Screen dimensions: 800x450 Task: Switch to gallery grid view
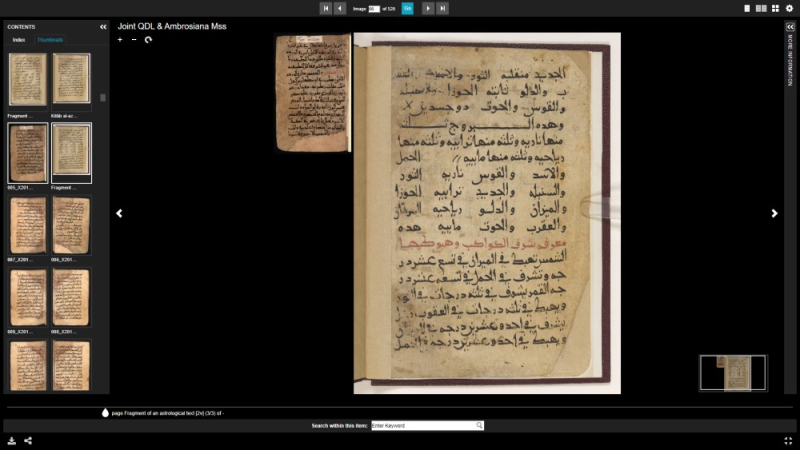775,8
